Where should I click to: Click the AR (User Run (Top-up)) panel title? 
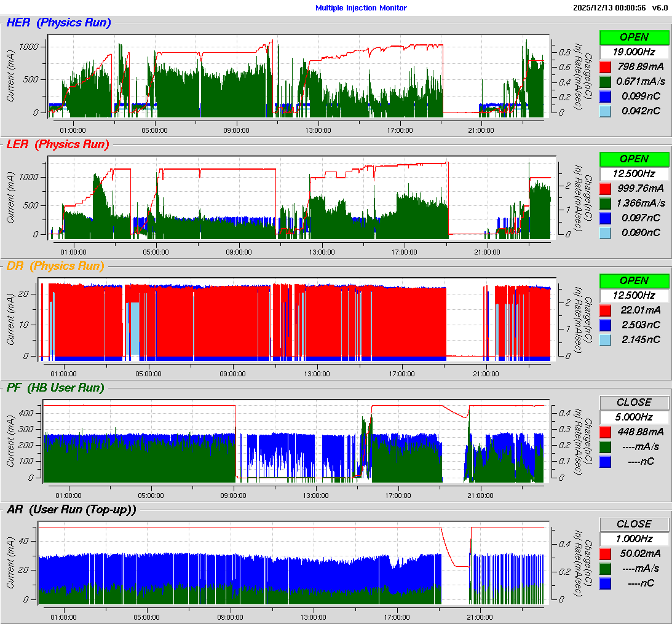(x=71, y=509)
